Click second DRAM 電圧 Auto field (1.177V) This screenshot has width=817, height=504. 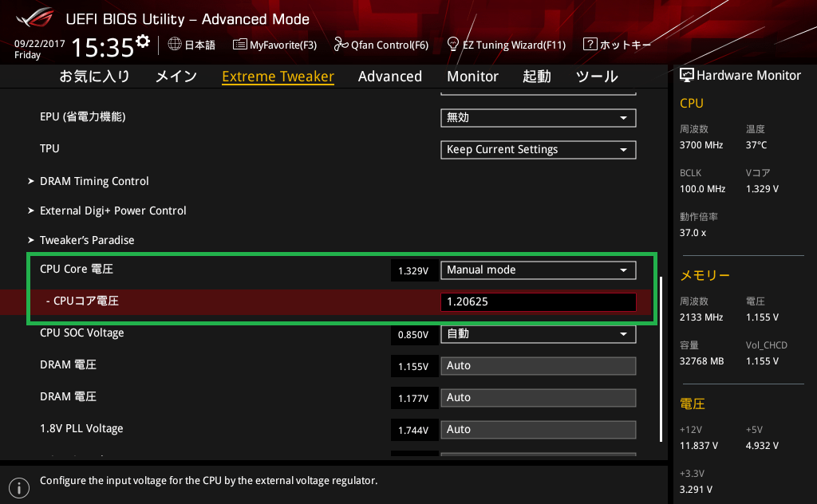pos(539,397)
